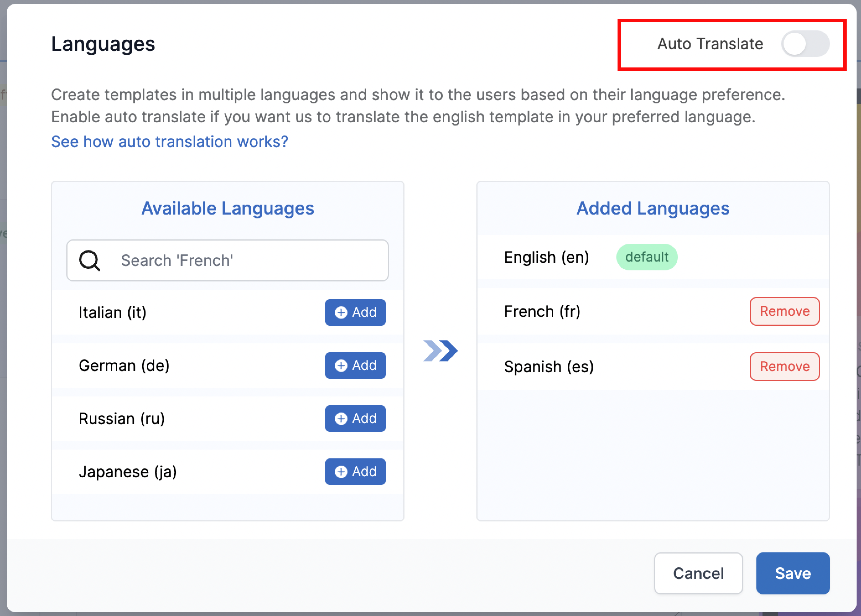The height and width of the screenshot is (616, 861).
Task: Save the language settings
Action: pos(792,573)
